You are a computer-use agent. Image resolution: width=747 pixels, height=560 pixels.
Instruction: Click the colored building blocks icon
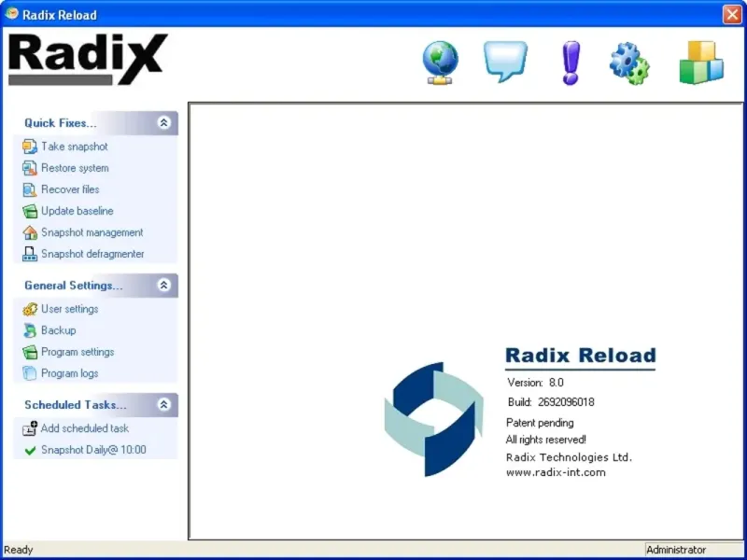click(701, 63)
